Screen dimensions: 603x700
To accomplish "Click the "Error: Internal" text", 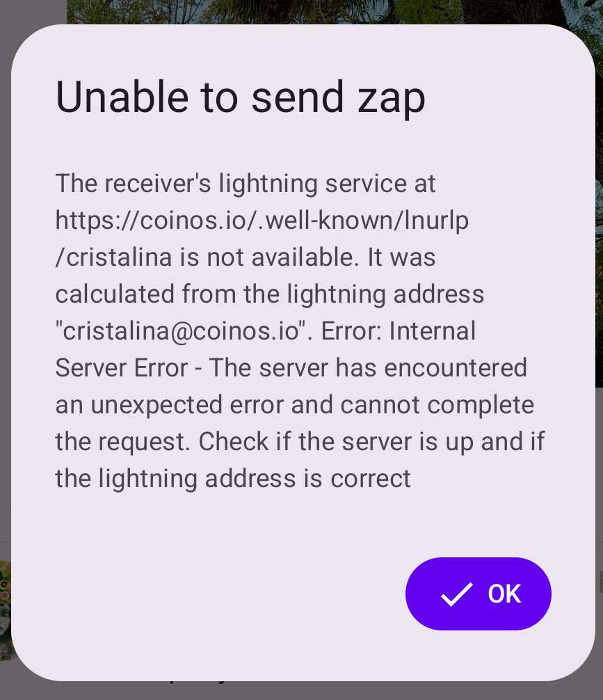I will (x=398, y=331).
